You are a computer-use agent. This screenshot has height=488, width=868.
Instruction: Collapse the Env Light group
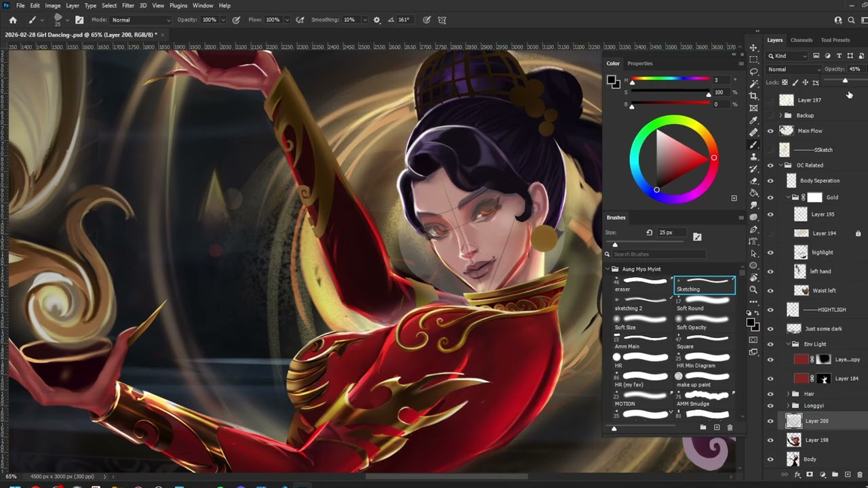787,344
